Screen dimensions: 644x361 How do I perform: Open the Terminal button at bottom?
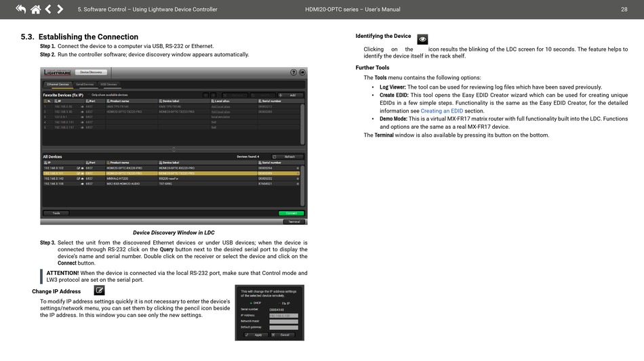[x=294, y=221]
